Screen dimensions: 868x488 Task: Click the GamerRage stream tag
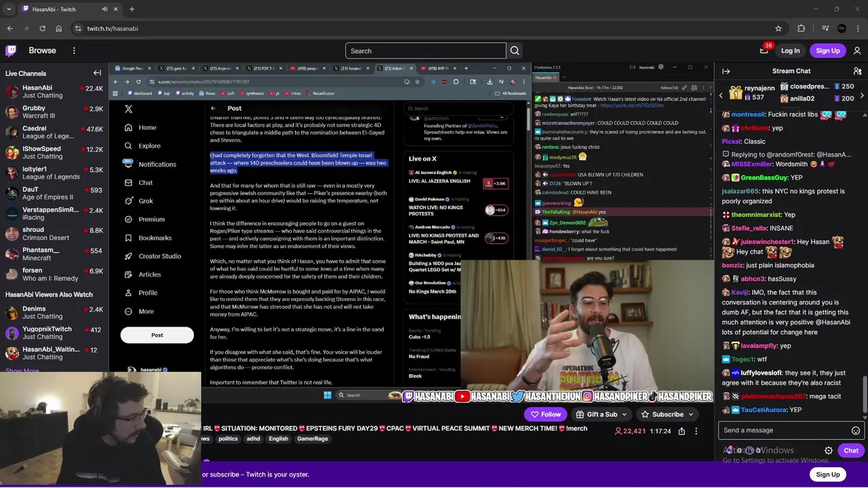(x=313, y=439)
